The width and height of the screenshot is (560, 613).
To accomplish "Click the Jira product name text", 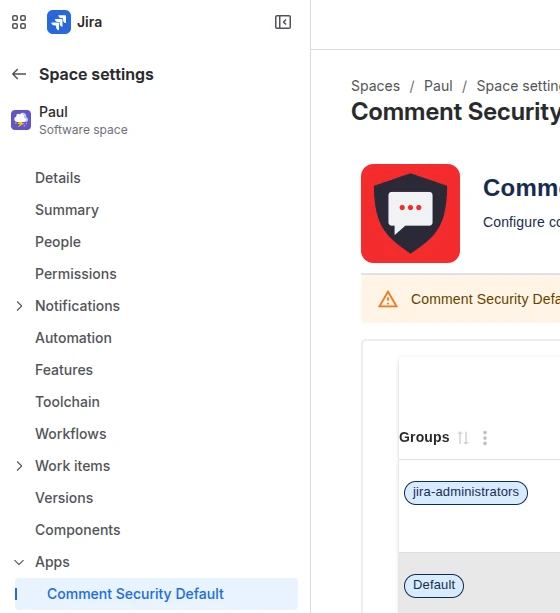I will [x=90, y=22].
